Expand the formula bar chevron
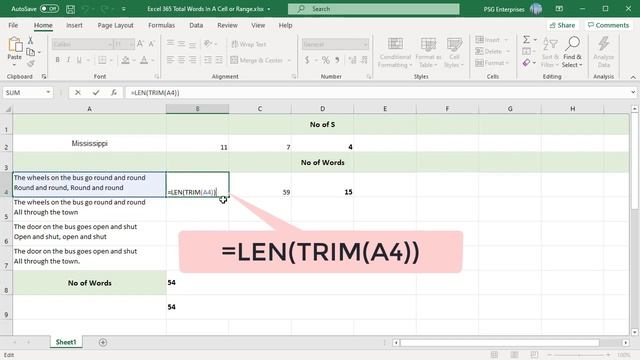 coord(633,93)
